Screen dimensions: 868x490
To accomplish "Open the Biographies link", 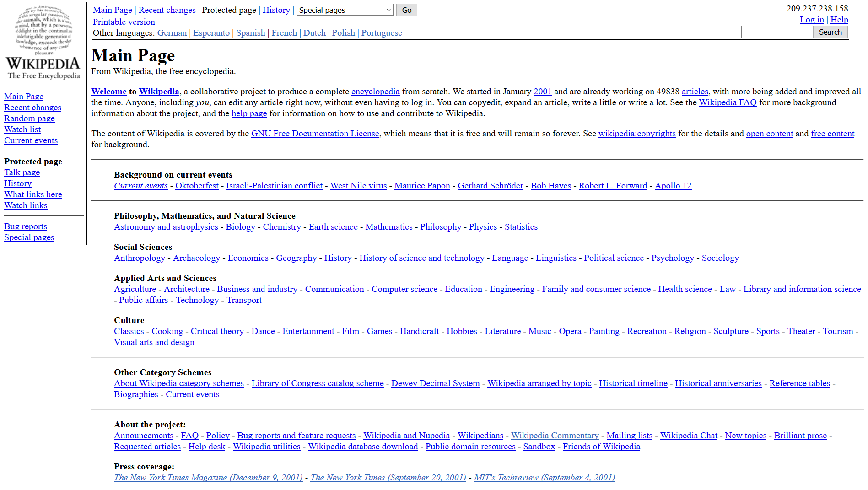I will point(136,394).
